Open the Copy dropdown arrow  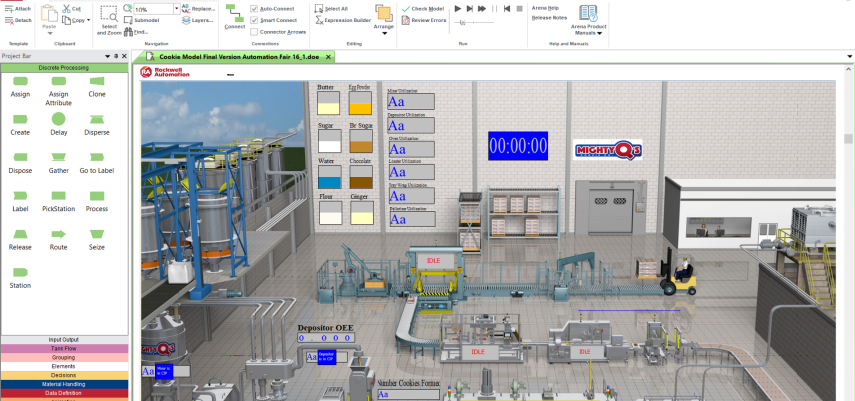tap(88, 21)
